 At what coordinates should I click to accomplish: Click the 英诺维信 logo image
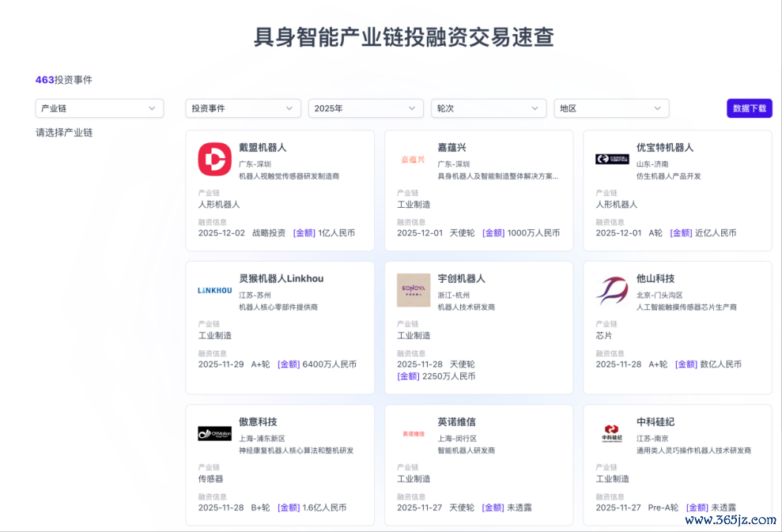tap(413, 433)
